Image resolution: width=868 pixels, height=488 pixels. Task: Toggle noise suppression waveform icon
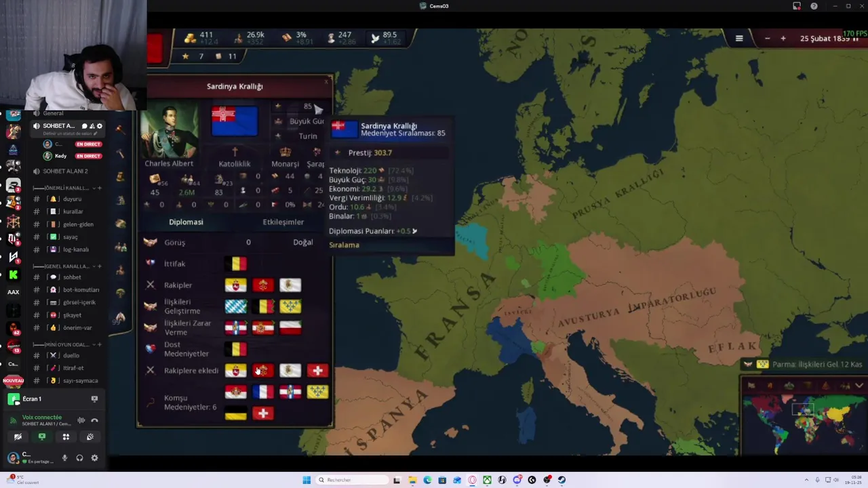pos(81,421)
